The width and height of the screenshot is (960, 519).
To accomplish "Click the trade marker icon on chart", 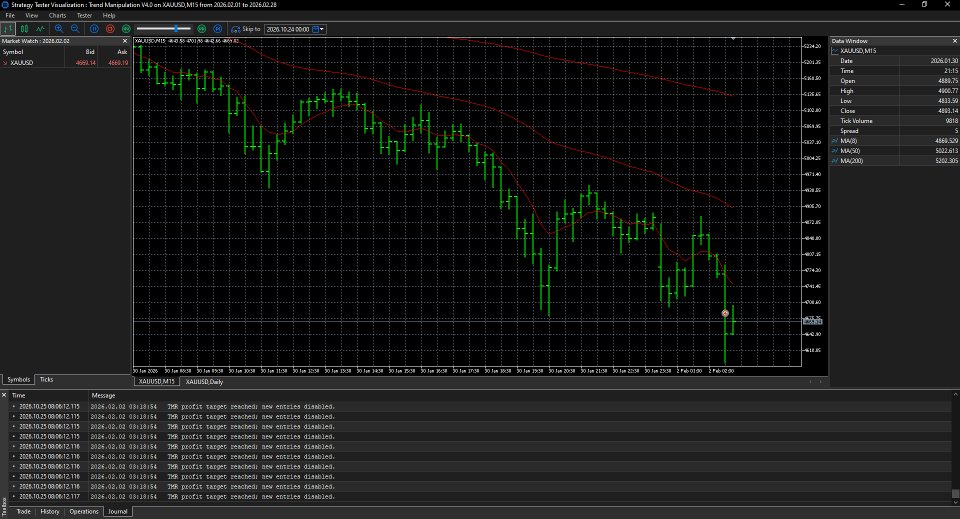I will point(725,313).
